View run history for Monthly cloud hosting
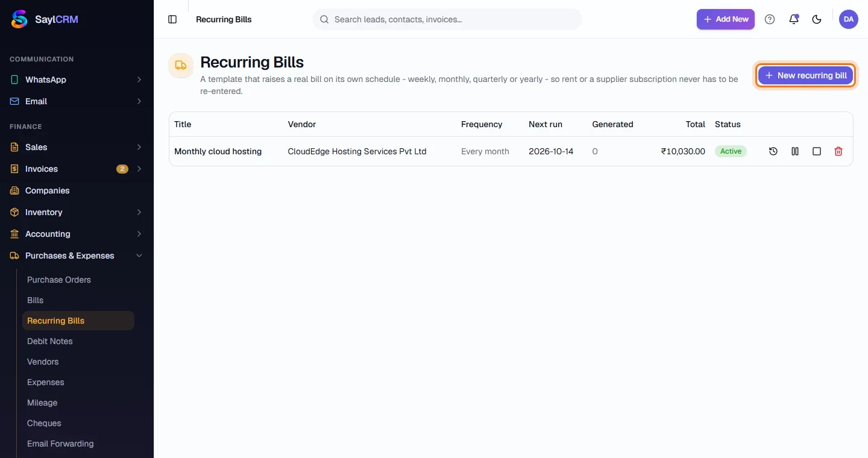The image size is (868, 458). 773,151
